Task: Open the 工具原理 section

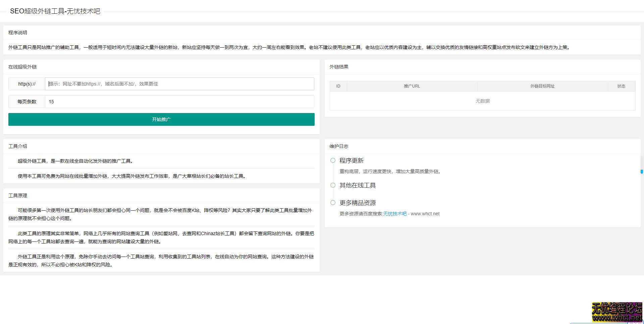Action: pyautogui.click(x=18, y=196)
